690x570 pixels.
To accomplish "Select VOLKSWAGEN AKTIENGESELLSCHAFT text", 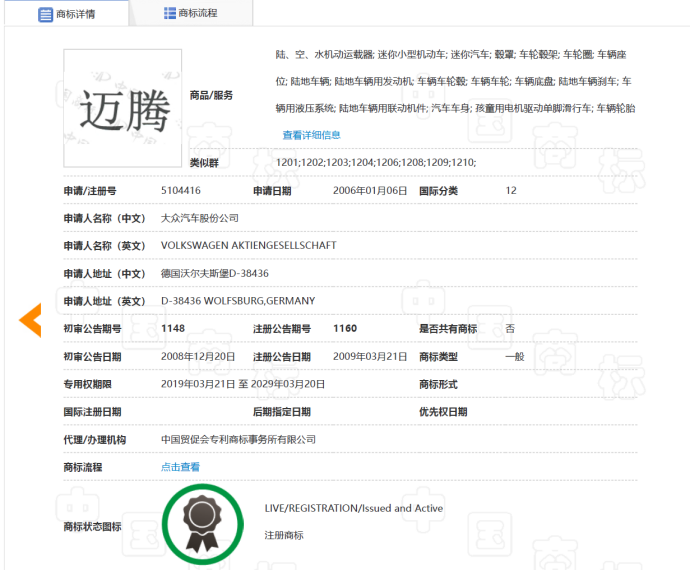I will pos(249,246).
